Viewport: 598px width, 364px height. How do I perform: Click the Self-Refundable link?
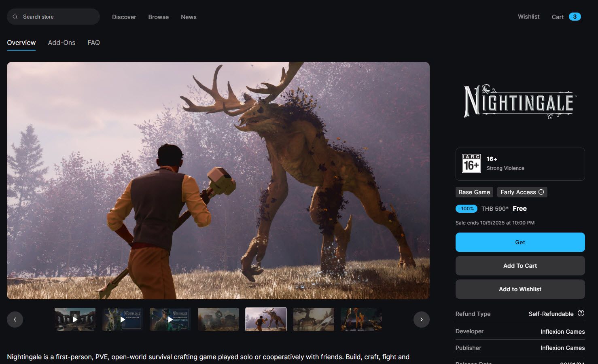(x=551, y=314)
